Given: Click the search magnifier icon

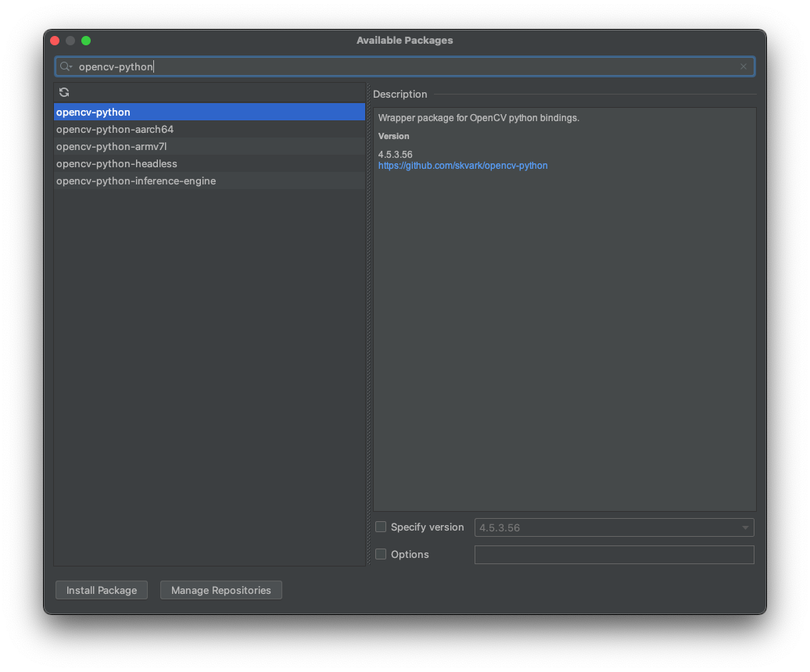Looking at the screenshot, I should (66, 66).
